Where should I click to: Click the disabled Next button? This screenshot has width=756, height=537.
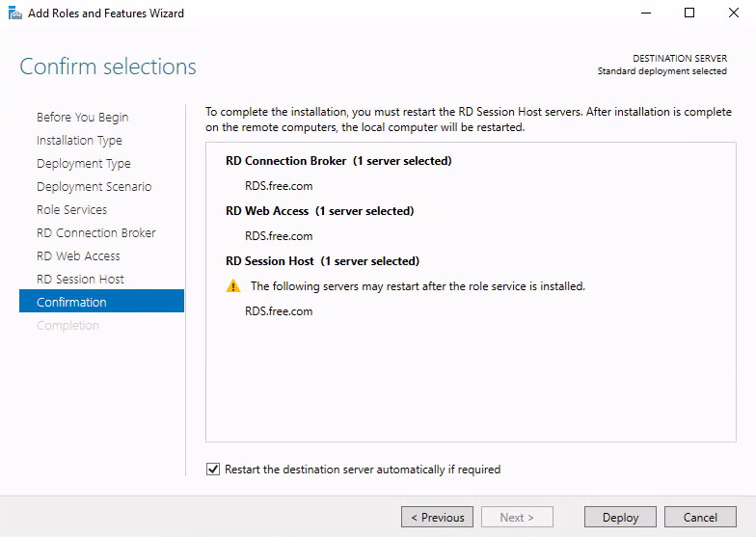517,517
